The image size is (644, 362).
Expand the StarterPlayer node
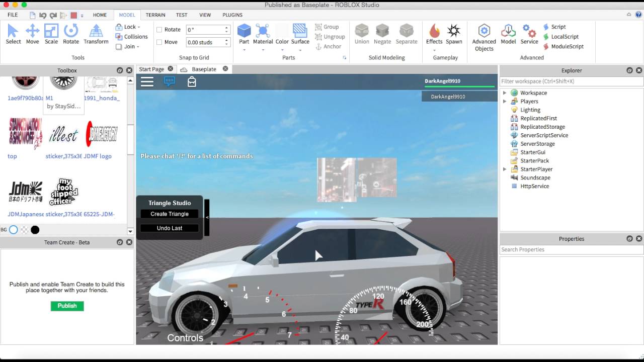coord(505,169)
